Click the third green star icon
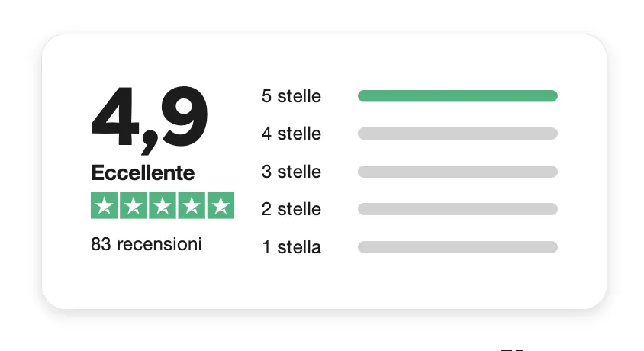This screenshot has height=351, width=644. coord(163,205)
